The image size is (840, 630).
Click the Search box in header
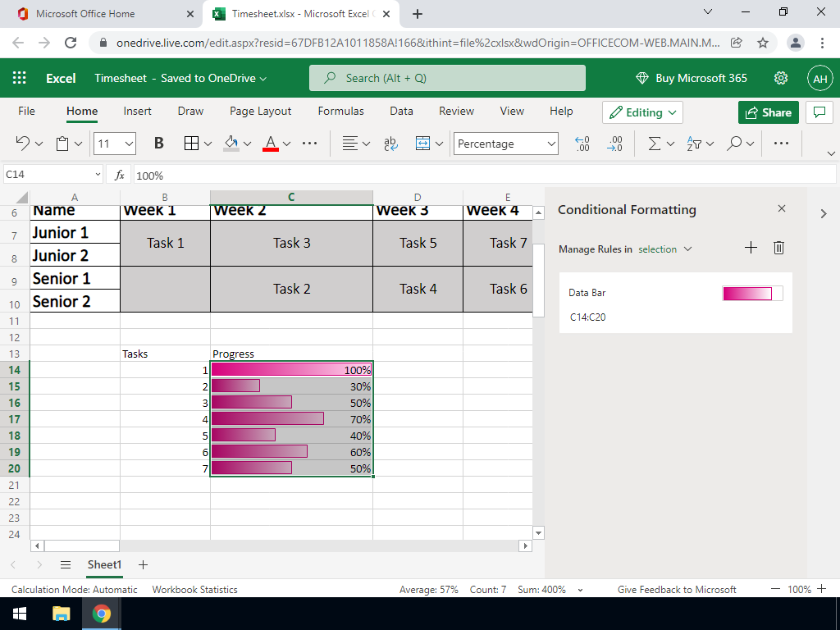447,78
